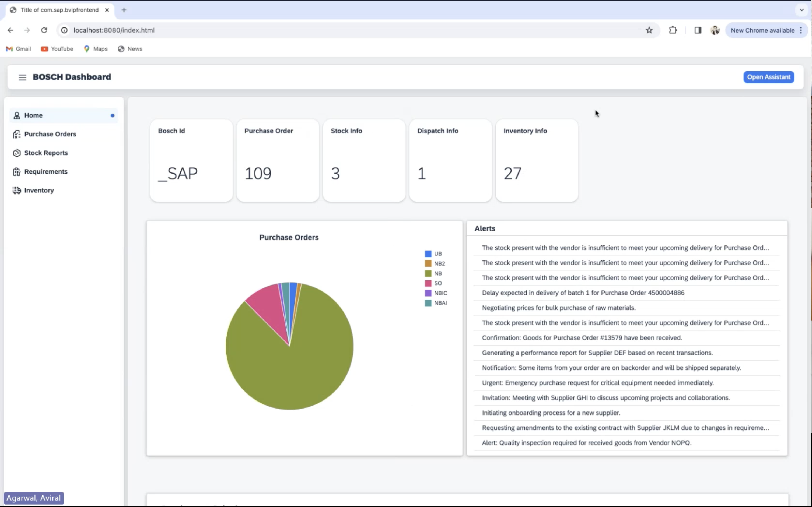Image resolution: width=812 pixels, height=507 pixels.
Task: Bookmark page with the star icon
Action: [649, 30]
